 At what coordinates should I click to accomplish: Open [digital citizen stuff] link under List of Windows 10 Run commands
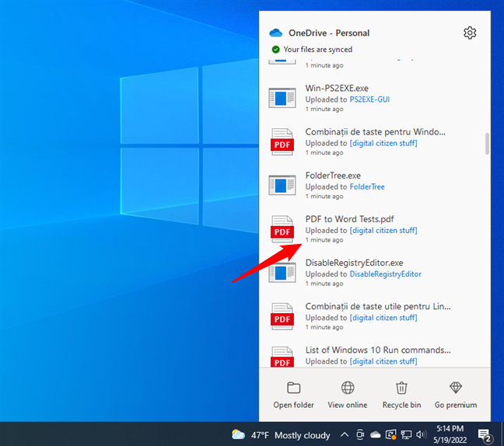click(383, 361)
